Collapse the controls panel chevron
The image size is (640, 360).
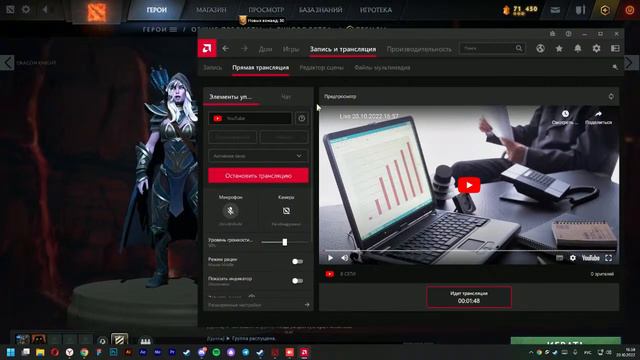[x=252, y=296]
